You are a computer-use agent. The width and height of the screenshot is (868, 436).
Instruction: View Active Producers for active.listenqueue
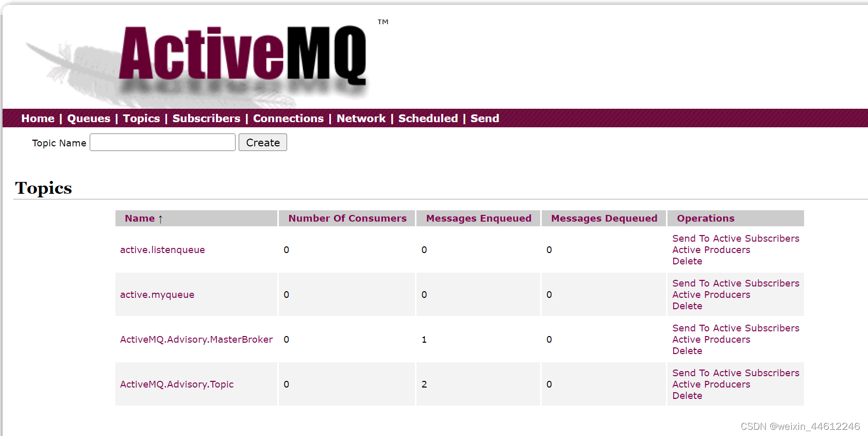coord(711,250)
